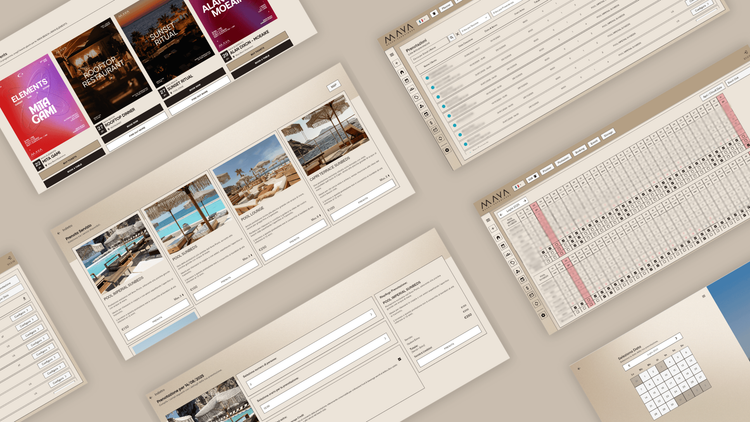Toggle the teal status dot on the first reservation row
This screenshot has height=422, width=750.
pos(427,77)
